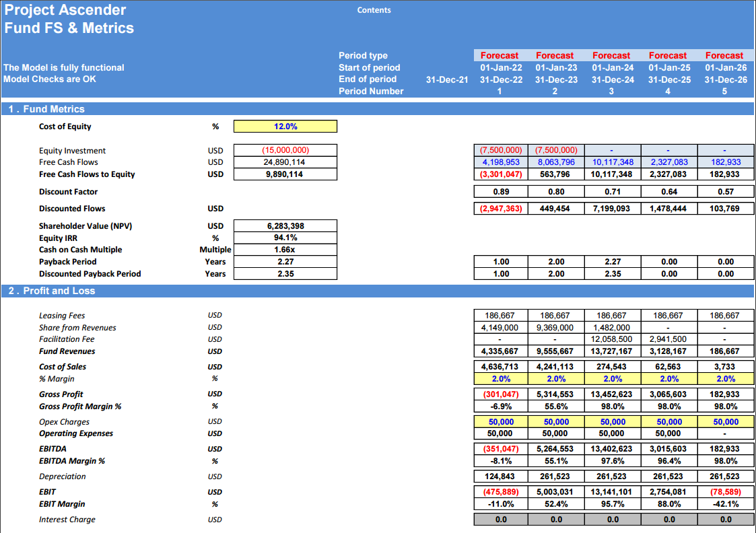
Task: Select the Cash on Cash Multiple 1.66x cell
Action: (x=285, y=250)
